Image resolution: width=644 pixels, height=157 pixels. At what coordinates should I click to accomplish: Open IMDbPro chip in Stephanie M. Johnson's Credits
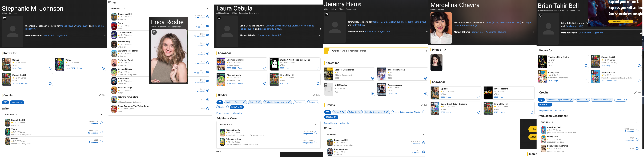pos(17,102)
